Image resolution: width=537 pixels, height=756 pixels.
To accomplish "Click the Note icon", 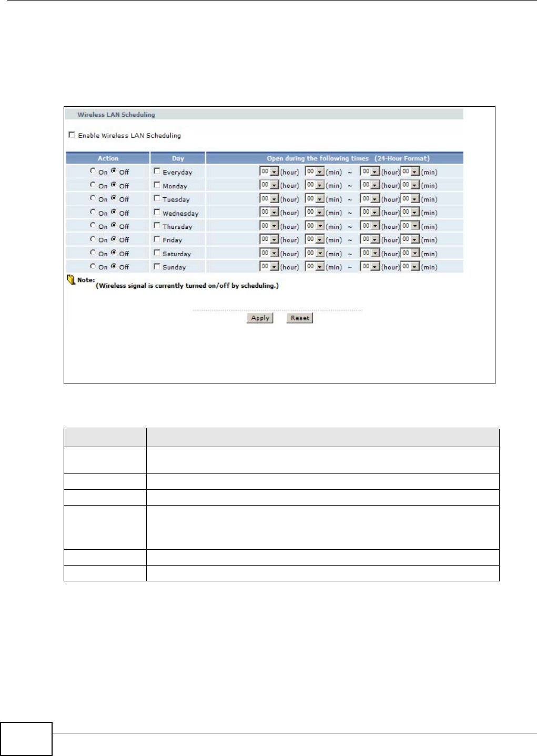I will click(72, 280).
